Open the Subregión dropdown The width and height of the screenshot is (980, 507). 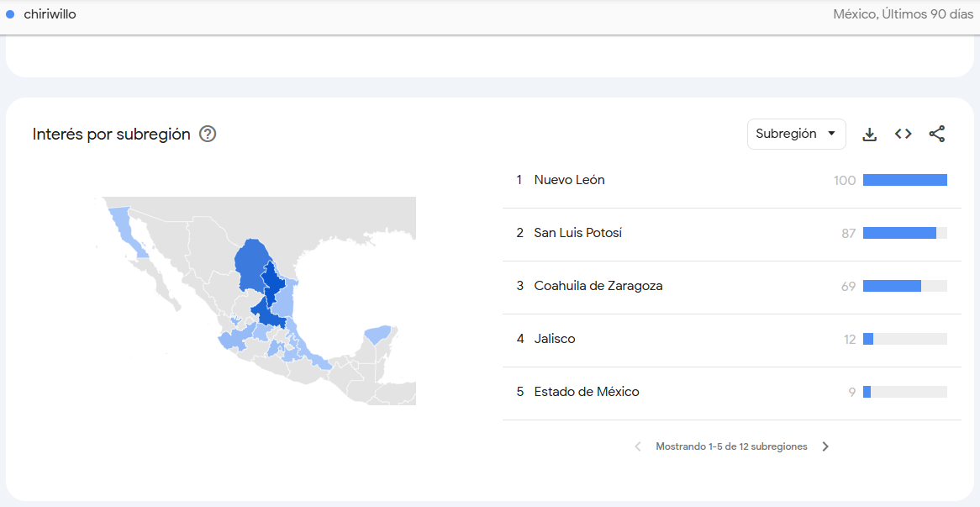[x=796, y=133]
